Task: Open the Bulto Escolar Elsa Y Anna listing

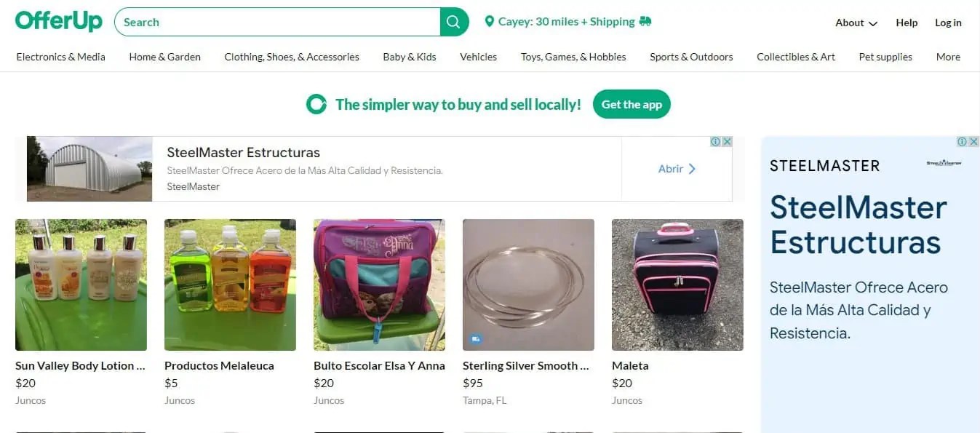Action: coord(379,285)
